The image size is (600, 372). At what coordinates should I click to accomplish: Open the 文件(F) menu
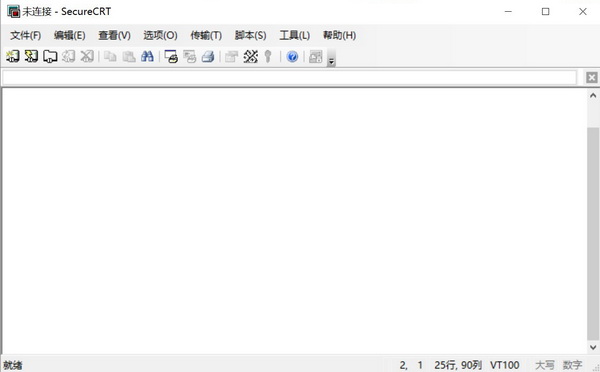coord(26,36)
